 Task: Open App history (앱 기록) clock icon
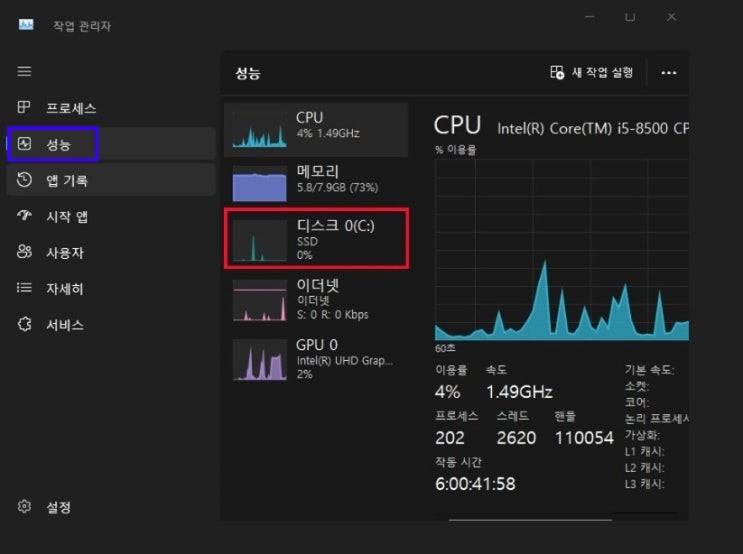pyautogui.click(x=25, y=180)
